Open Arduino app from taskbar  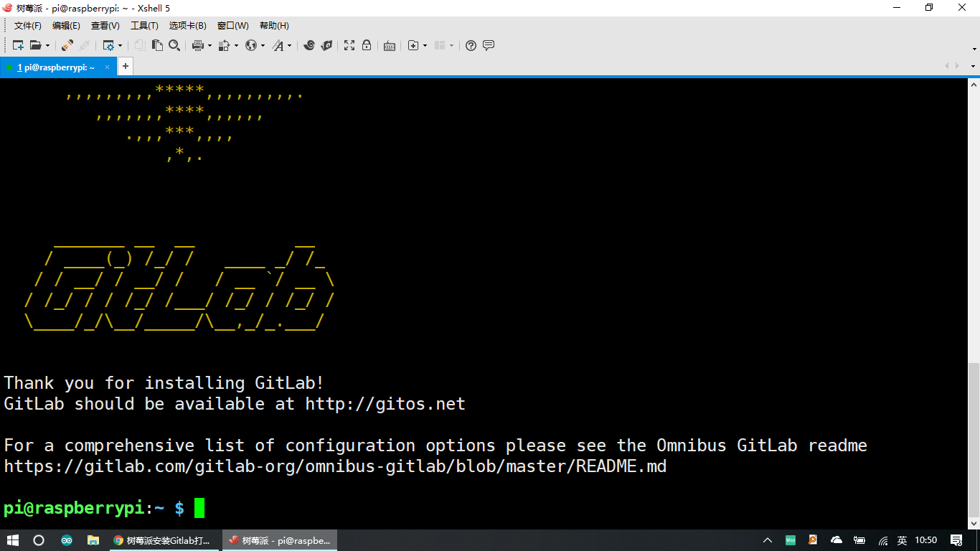(66, 540)
